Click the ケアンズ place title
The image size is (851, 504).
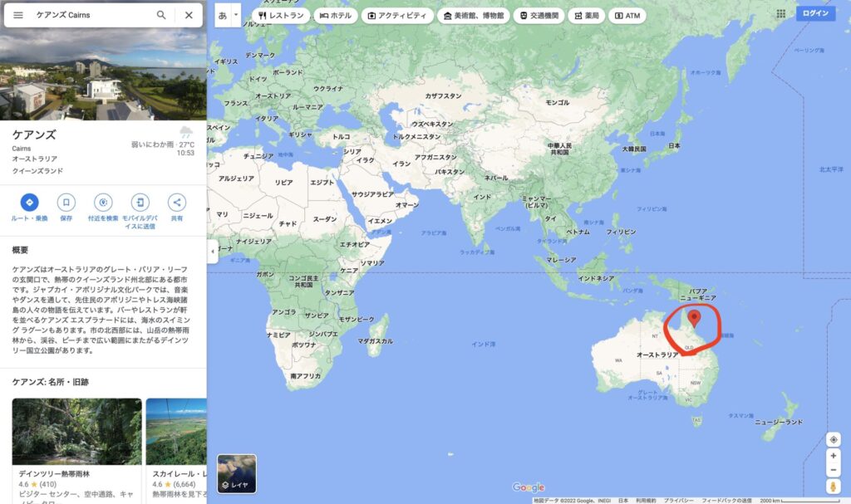[x=34, y=135]
